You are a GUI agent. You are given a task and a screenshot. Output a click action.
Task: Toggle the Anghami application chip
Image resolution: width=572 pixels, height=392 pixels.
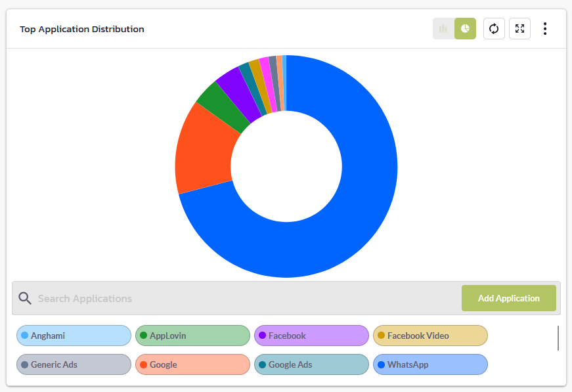point(74,336)
